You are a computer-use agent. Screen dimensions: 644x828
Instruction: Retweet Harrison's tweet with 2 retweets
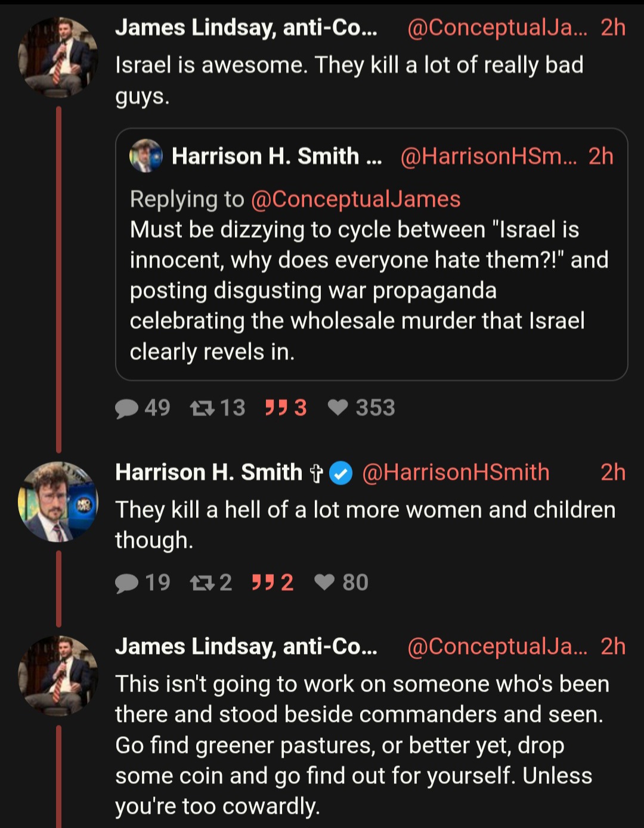coord(202,583)
